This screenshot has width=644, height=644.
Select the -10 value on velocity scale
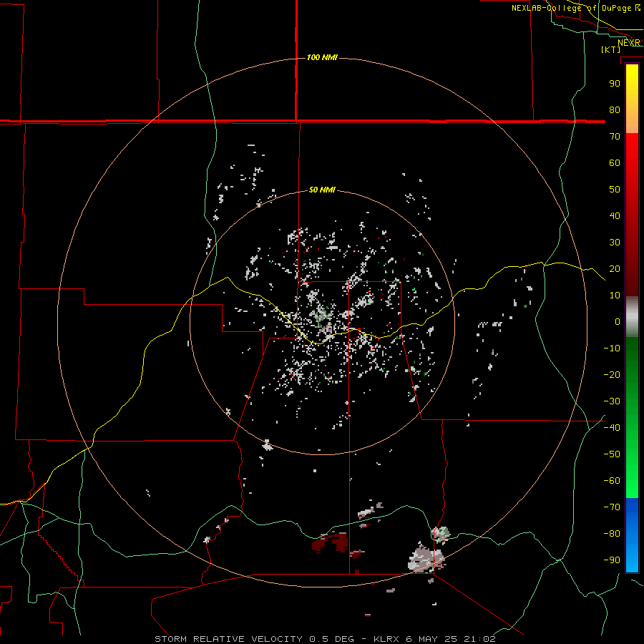pyautogui.click(x=612, y=348)
